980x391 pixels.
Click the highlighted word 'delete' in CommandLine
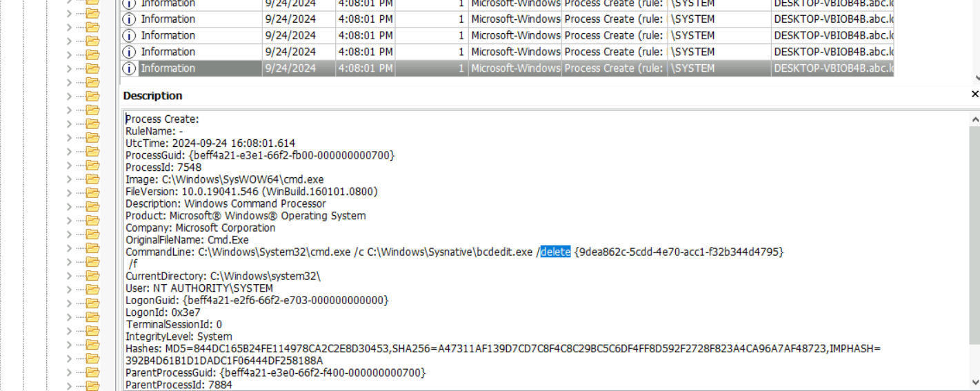pos(555,252)
